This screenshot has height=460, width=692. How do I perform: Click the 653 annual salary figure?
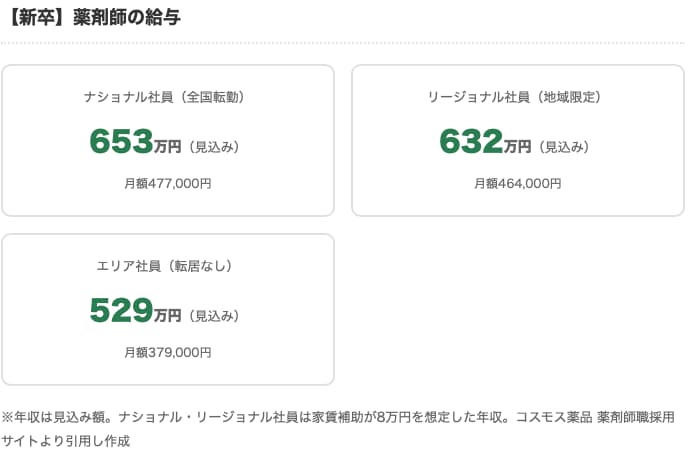click(x=120, y=142)
